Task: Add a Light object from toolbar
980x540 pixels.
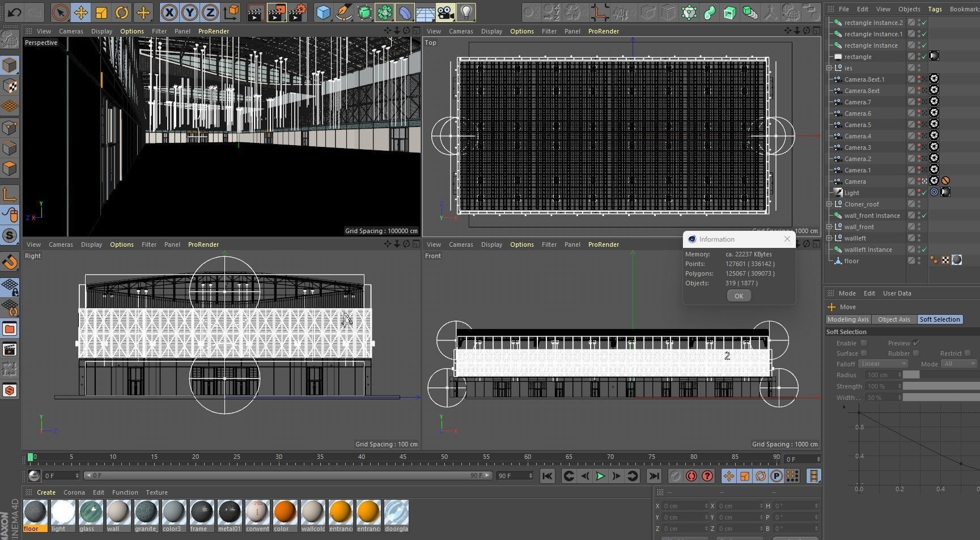Action: pyautogui.click(x=466, y=12)
